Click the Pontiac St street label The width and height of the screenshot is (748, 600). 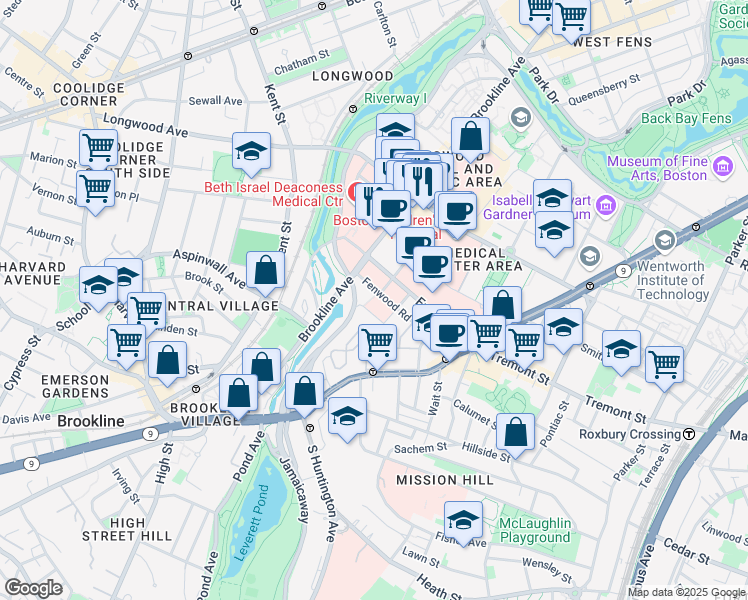tap(554, 424)
